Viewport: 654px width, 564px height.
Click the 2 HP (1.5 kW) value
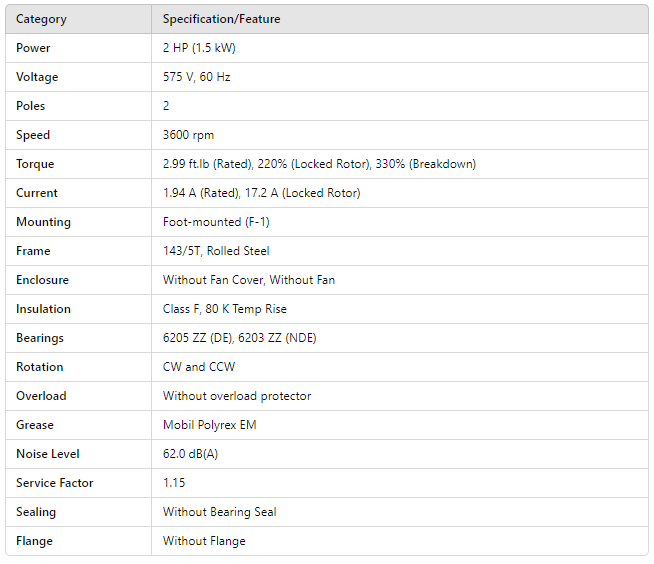199,48
